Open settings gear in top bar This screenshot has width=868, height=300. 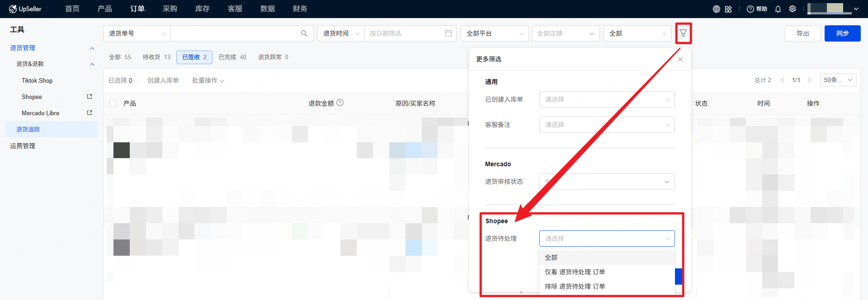(793, 9)
